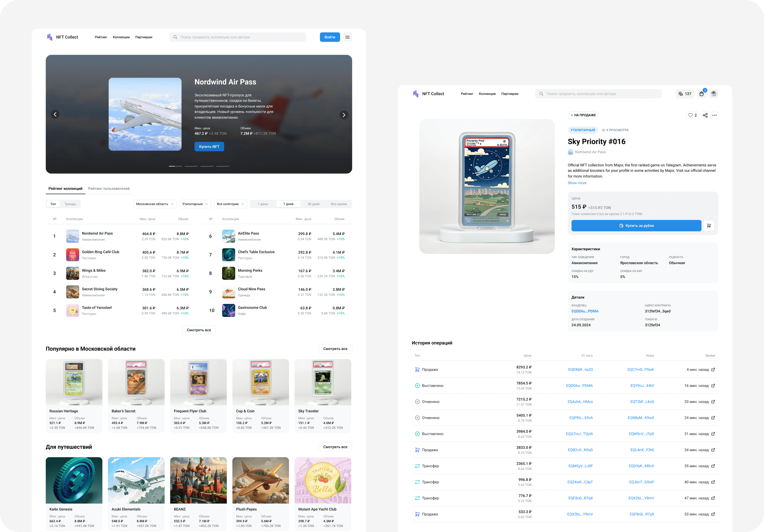The height and width of the screenshot is (532, 764).
Task: Open Коллекции in the left navigation
Action: pyautogui.click(x=121, y=37)
